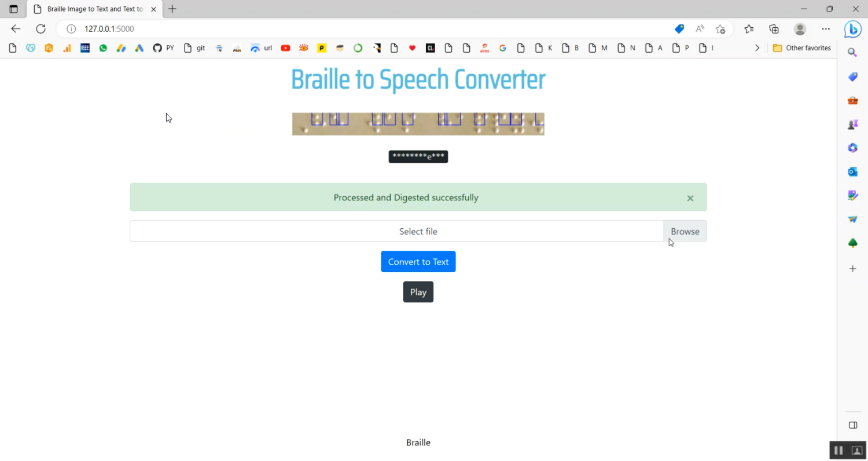Click the browser Refresh icon

pyautogui.click(x=41, y=29)
